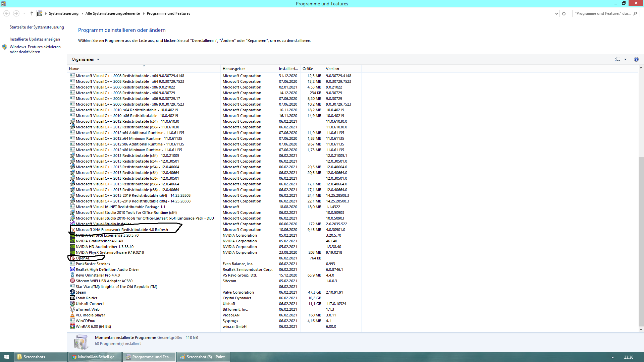Click the Alle Systemsteuerungselemente breadcrumb
644x362 pixels.
tap(112, 13)
